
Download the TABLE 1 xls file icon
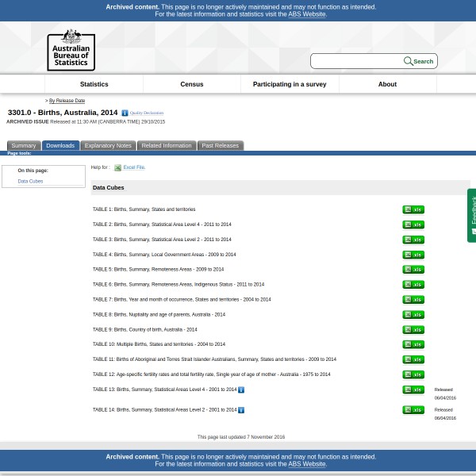click(x=413, y=209)
